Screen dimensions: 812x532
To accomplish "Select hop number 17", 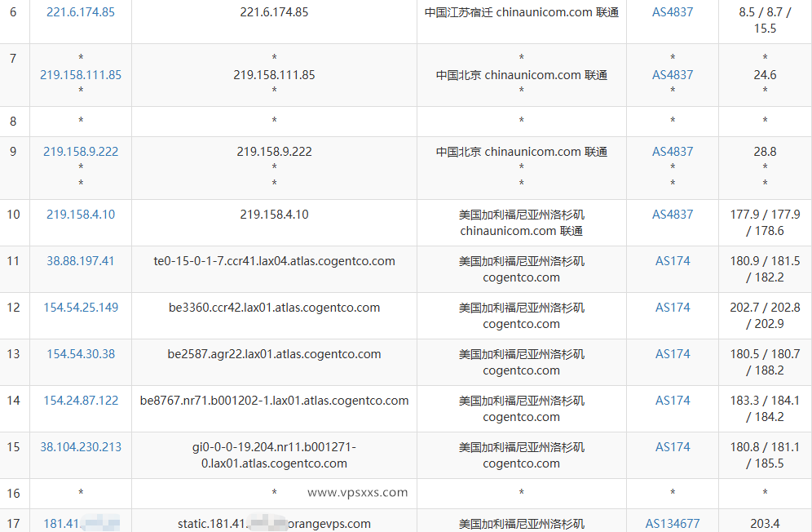I will 13,524.
